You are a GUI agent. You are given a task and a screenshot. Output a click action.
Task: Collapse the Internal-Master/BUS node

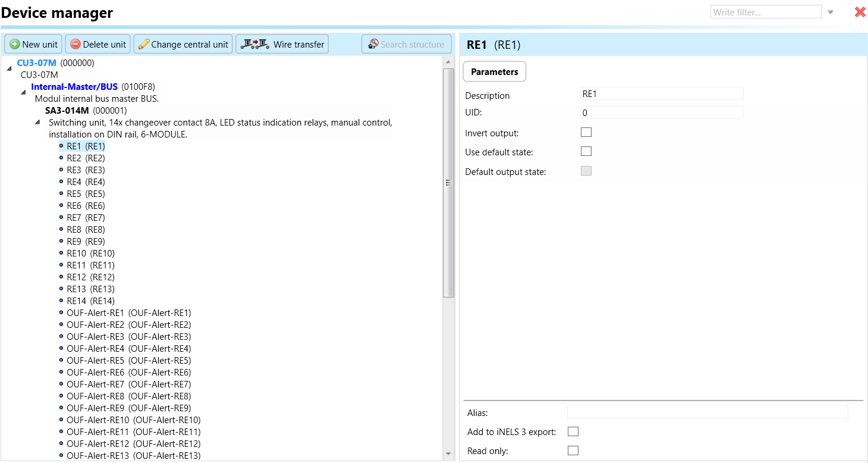coord(23,92)
